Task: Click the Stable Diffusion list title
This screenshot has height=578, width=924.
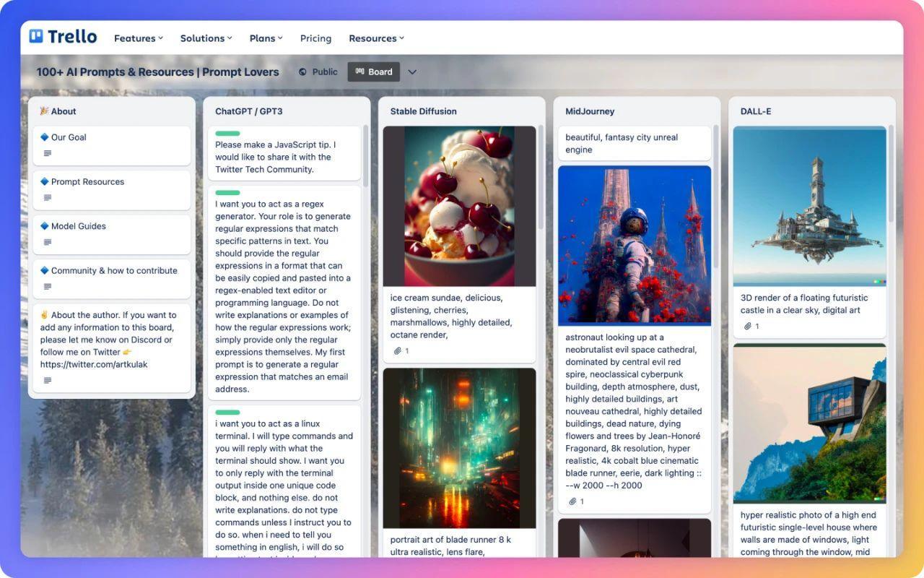Action: click(x=424, y=111)
